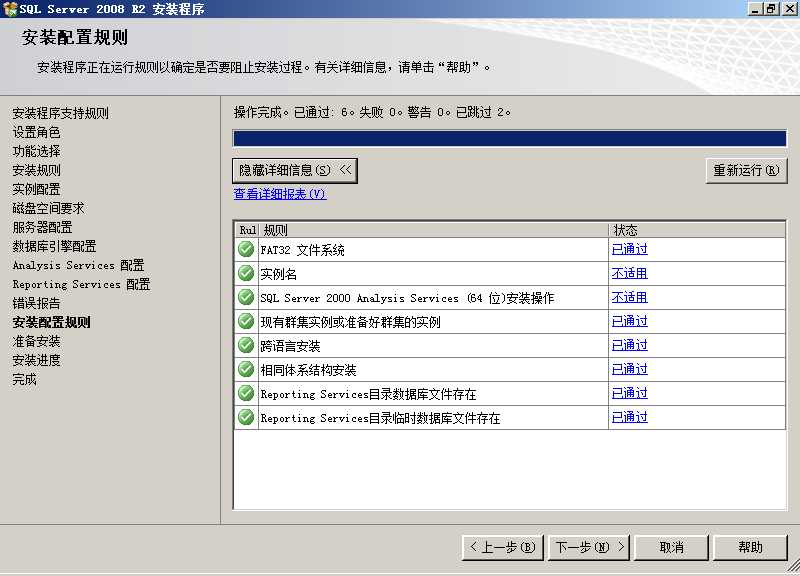Click Reporting Services目录数据库文件存在 rule name
This screenshot has height=576, width=800.
(368, 394)
